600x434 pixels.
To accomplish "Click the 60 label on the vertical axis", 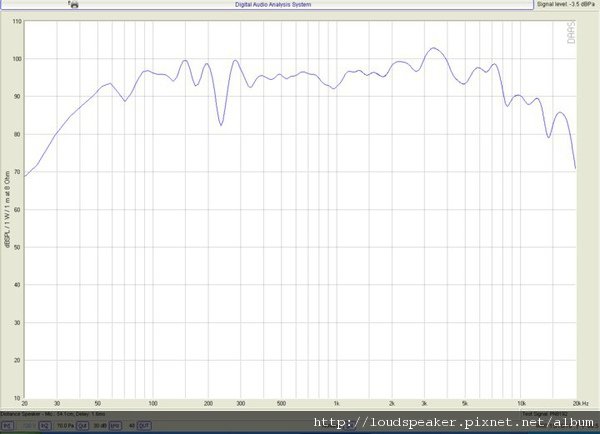I will coord(18,210).
